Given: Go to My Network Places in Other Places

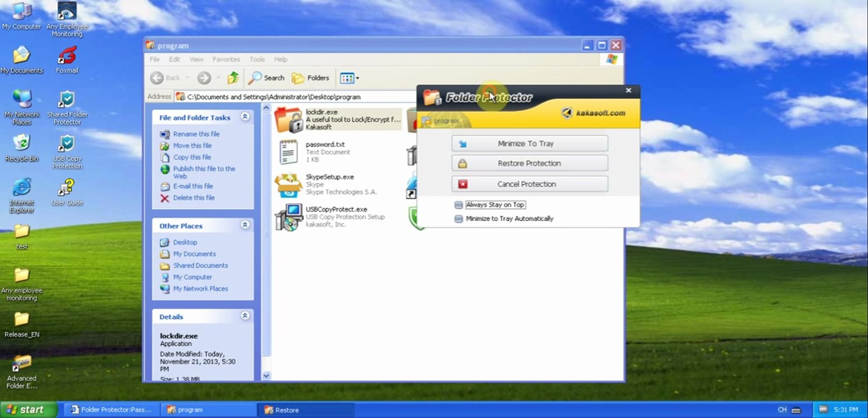Looking at the screenshot, I should coord(200,289).
